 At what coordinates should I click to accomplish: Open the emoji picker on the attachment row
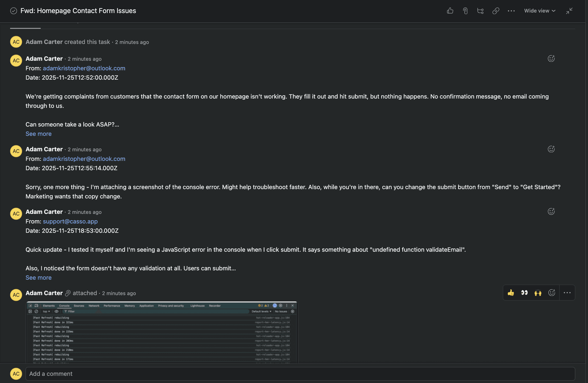click(x=552, y=292)
